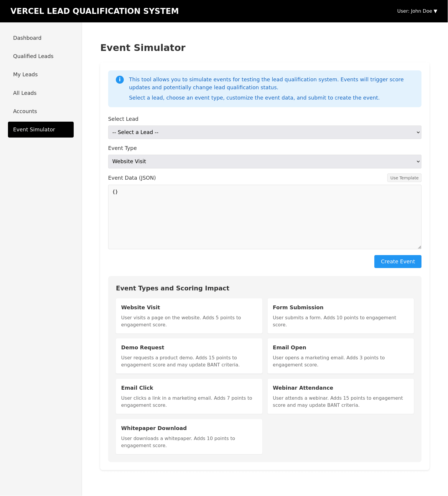Select the Event Simulator sidebar item
This screenshot has height=496, width=448.
point(41,130)
